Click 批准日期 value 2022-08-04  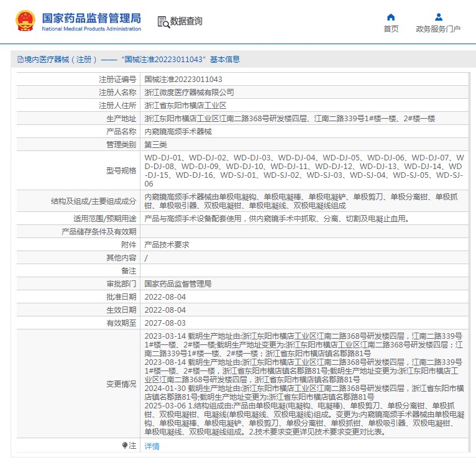click(165, 297)
